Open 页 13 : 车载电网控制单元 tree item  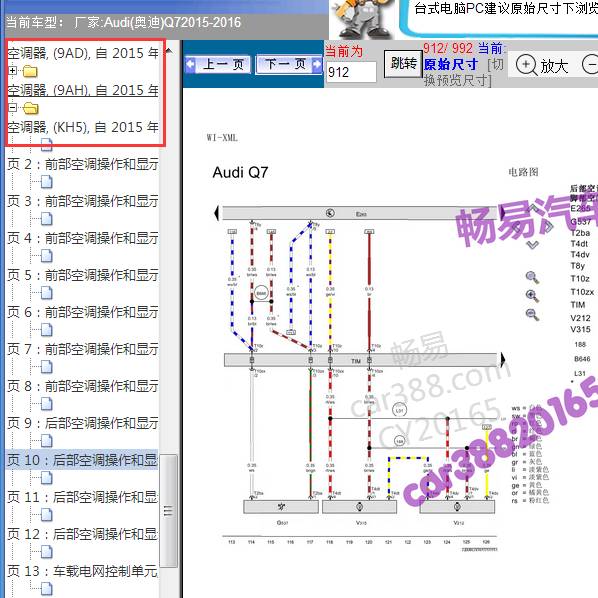83,571
